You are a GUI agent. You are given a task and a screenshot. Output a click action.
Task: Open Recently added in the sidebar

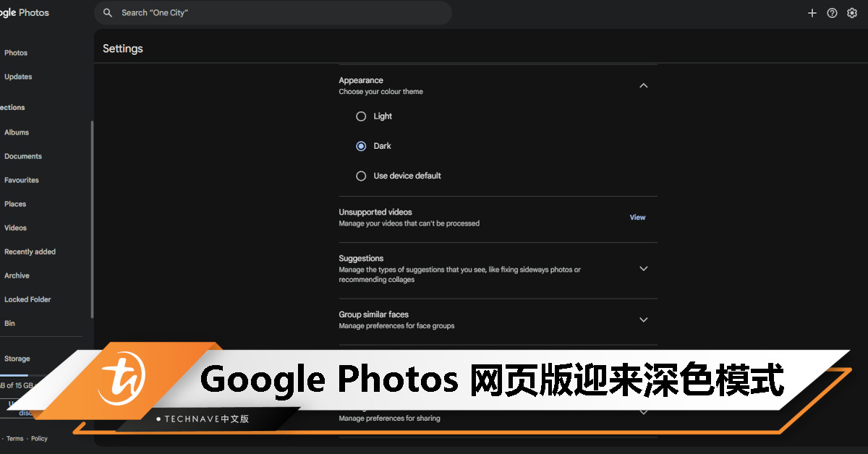click(x=30, y=252)
